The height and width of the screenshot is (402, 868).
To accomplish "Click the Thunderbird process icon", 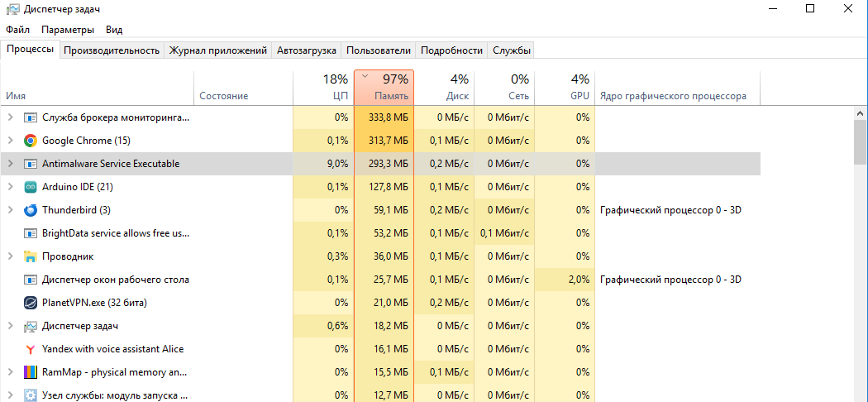I will (31, 210).
